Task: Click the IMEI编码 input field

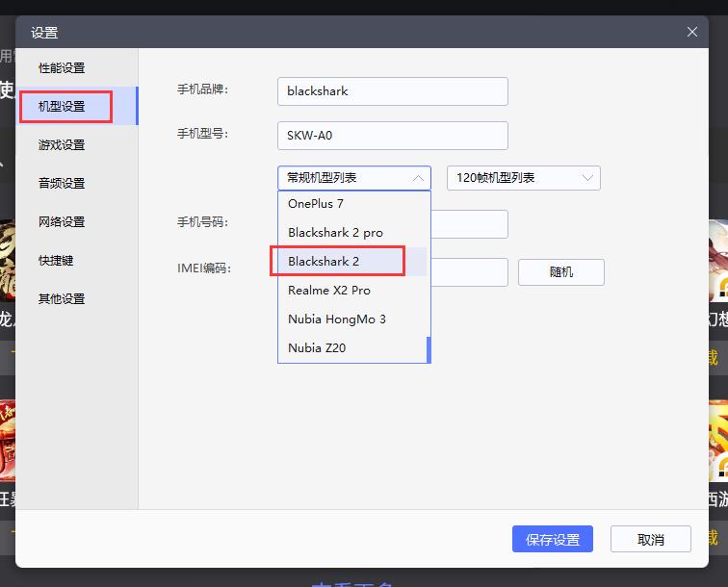Action: [x=469, y=272]
